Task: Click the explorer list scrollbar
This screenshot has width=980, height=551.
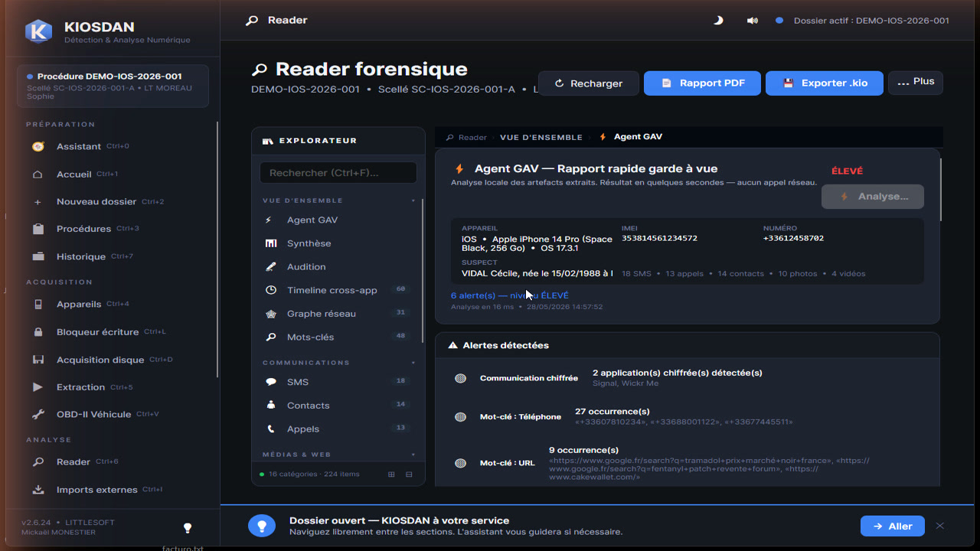Action: pos(423,270)
